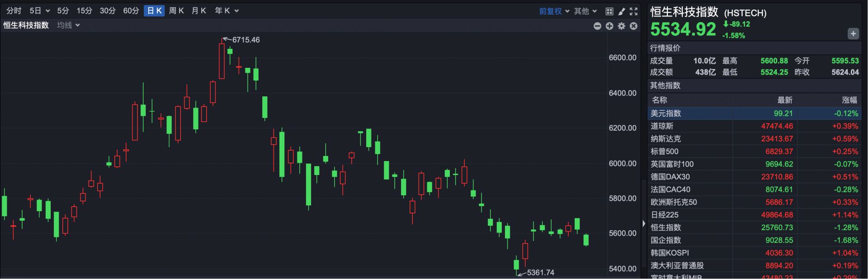Open chart indicator settings gear
868x279 pixels.
(622, 26)
